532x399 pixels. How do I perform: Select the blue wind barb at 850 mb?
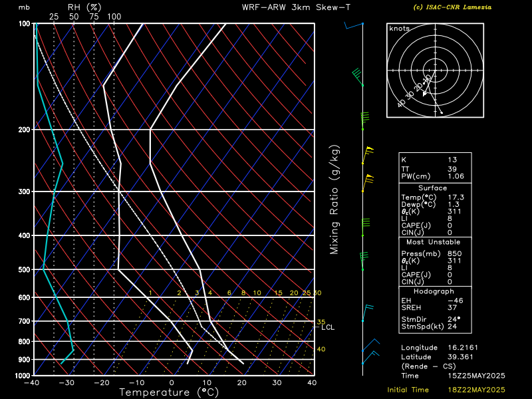point(371,345)
